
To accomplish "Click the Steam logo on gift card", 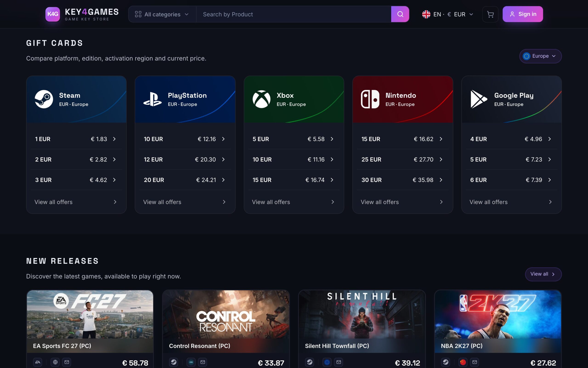I will pyautogui.click(x=44, y=99).
